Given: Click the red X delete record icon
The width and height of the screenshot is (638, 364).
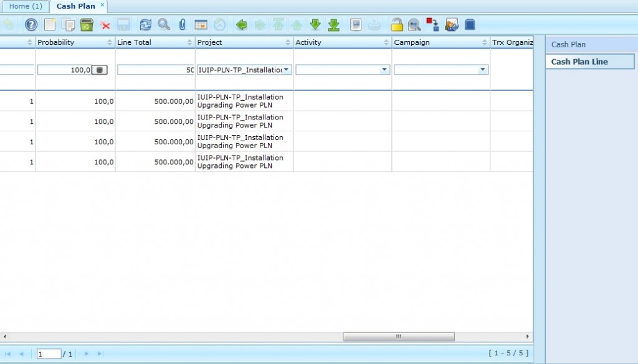Looking at the screenshot, I should (105, 25).
